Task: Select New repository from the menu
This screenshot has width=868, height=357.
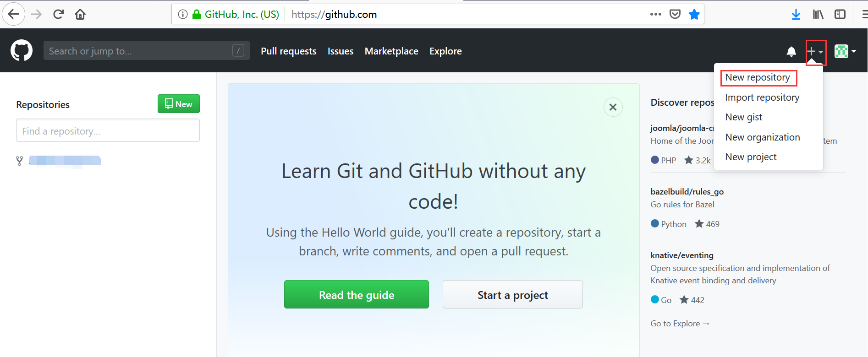Action: coord(758,77)
